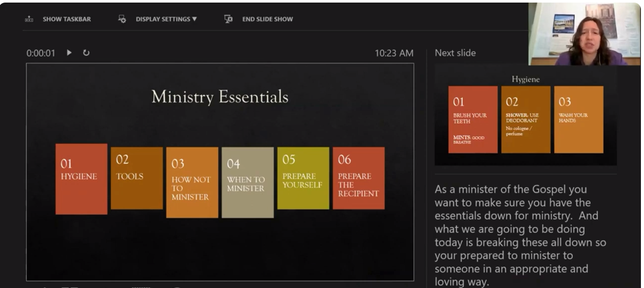Click the 04 When To Minister tile
644x288 pixels.
coord(247,182)
